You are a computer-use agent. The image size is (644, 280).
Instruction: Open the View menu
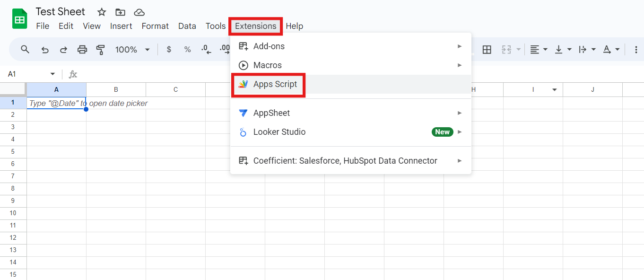click(92, 26)
